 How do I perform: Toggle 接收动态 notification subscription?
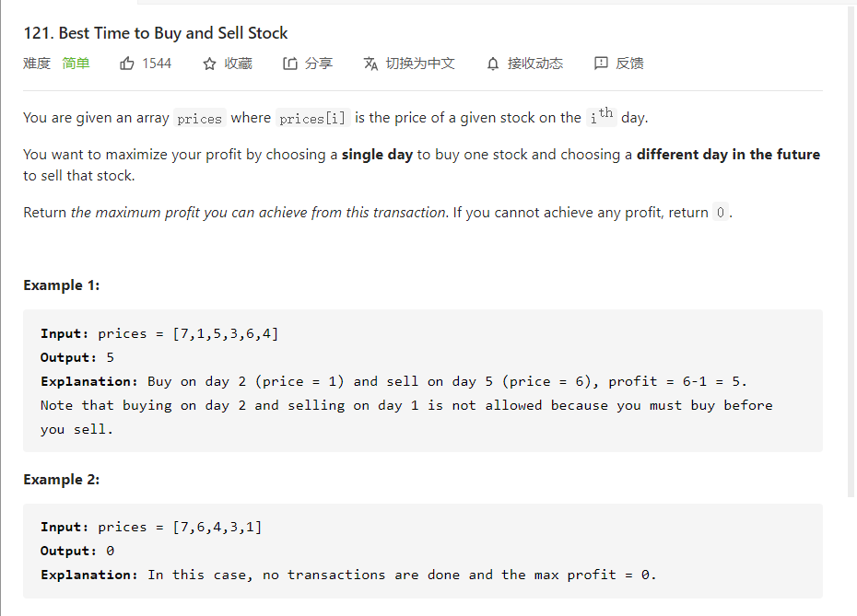(x=534, y=64)
